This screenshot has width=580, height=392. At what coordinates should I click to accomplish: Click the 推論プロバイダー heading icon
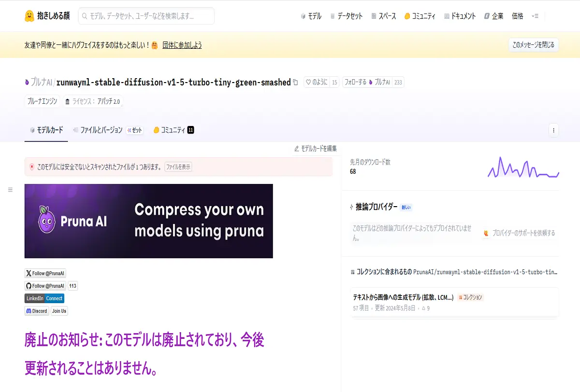351,207
